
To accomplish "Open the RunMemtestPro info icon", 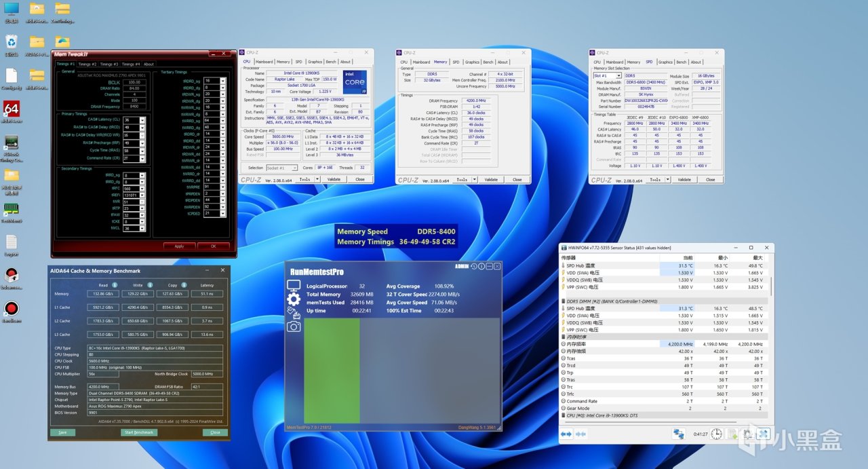I will pos(481,267).
